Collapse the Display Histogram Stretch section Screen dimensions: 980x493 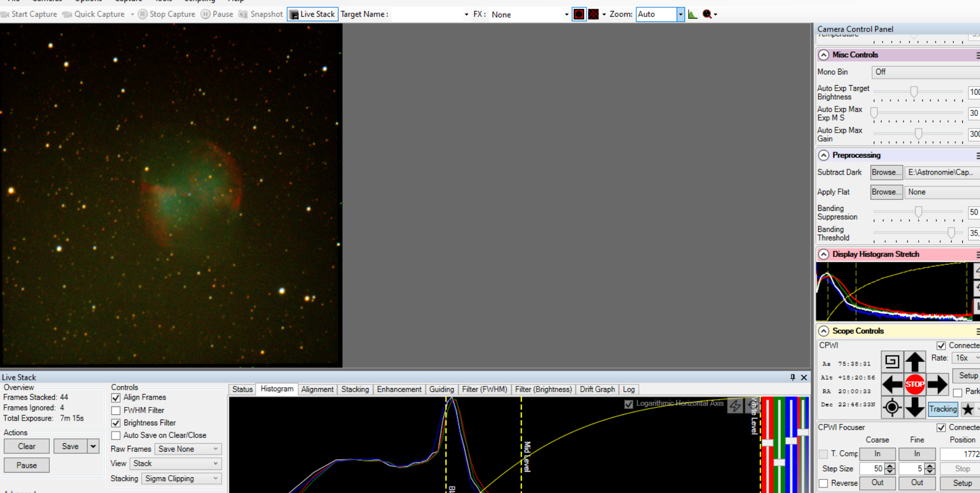point(824,254)
